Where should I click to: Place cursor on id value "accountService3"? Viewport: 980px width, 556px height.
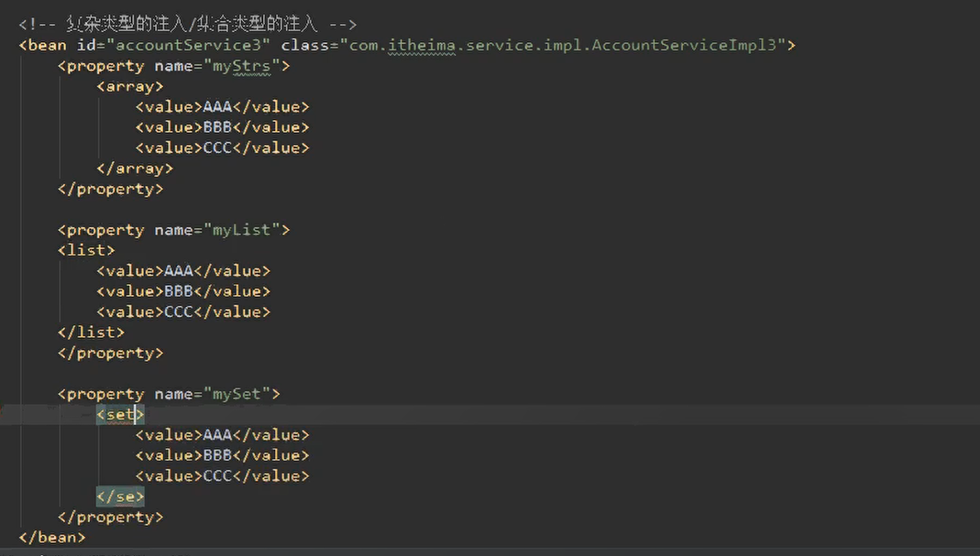tap(188, 45)
